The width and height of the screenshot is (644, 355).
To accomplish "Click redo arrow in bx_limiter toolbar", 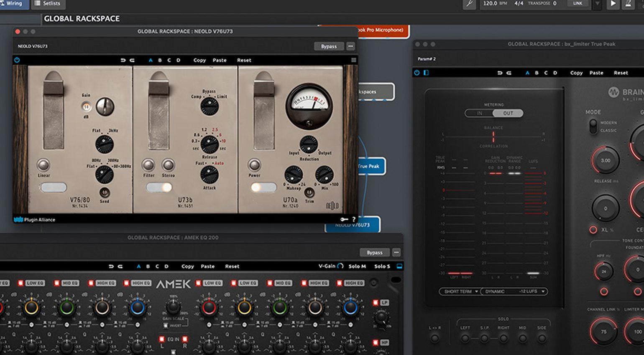I will coord(509,73).
